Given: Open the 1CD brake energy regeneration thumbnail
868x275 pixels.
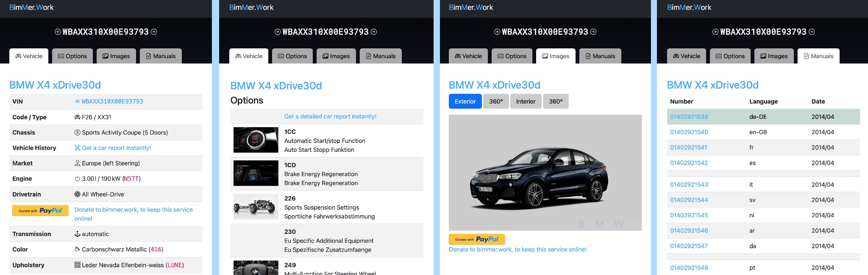Looking at the screenshot, I should 256,174.
